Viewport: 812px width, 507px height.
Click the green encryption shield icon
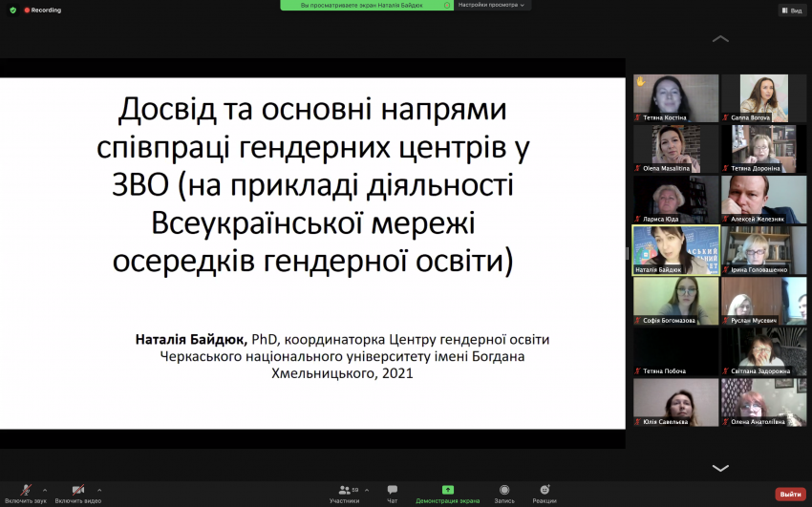pos(13,10)
